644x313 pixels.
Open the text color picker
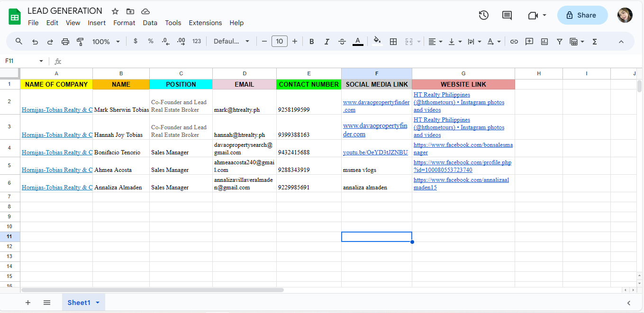click(358, 42)
